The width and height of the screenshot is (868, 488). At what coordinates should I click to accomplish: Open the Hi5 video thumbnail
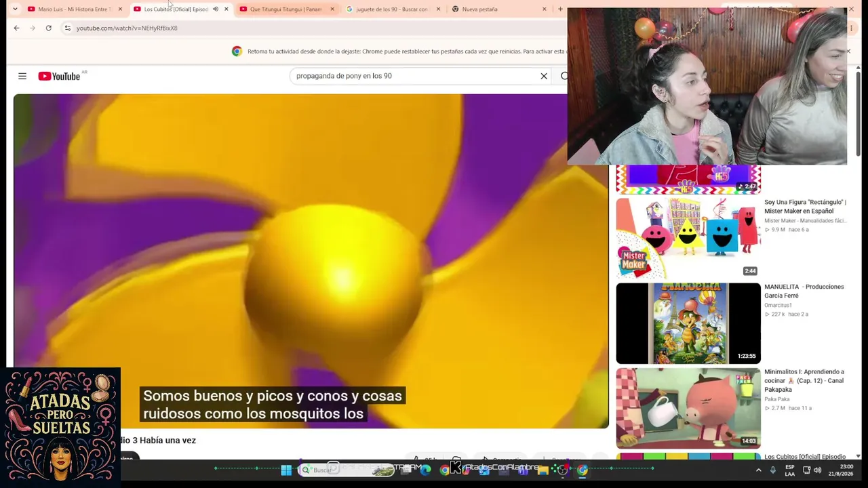pos(688,179)
